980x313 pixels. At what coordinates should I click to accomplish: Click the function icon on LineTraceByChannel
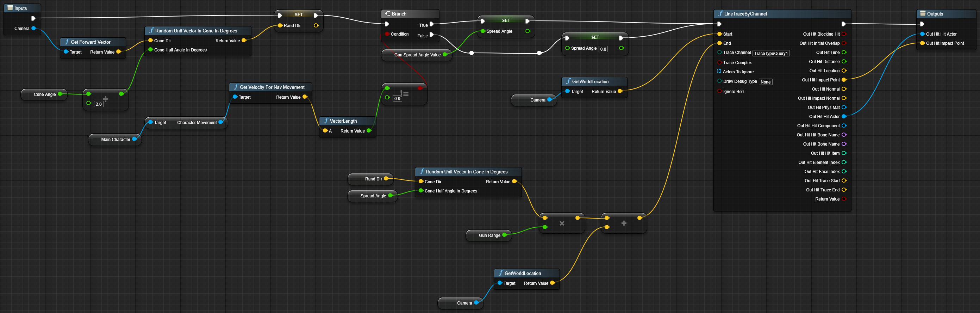[x=720, y=14]
